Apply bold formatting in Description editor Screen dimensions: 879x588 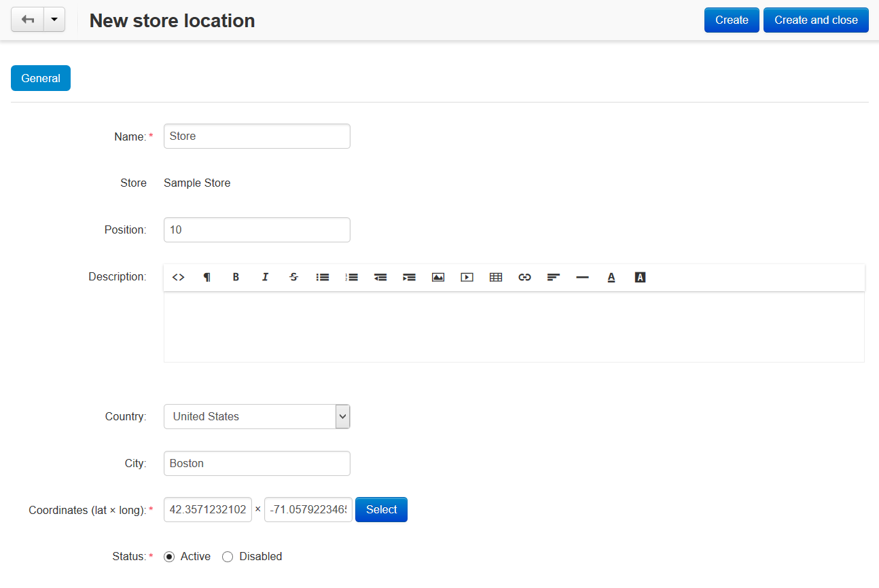236,277
